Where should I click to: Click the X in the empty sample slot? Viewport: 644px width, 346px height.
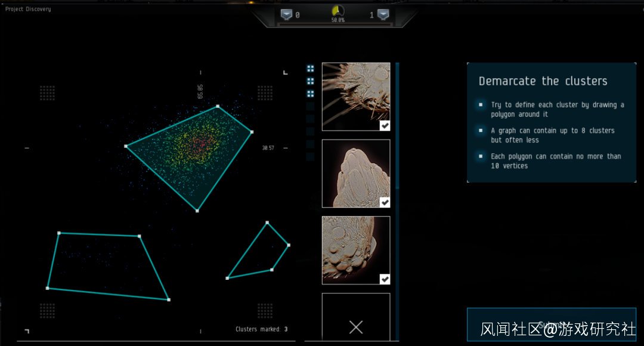pos(356,327)
